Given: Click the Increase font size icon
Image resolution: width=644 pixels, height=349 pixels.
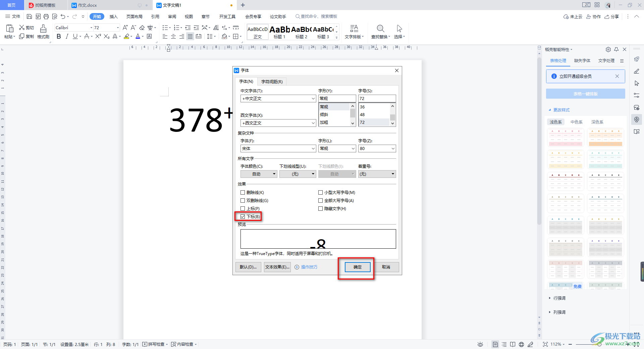Looking at the screenshot, I should [x=125, y=28].
